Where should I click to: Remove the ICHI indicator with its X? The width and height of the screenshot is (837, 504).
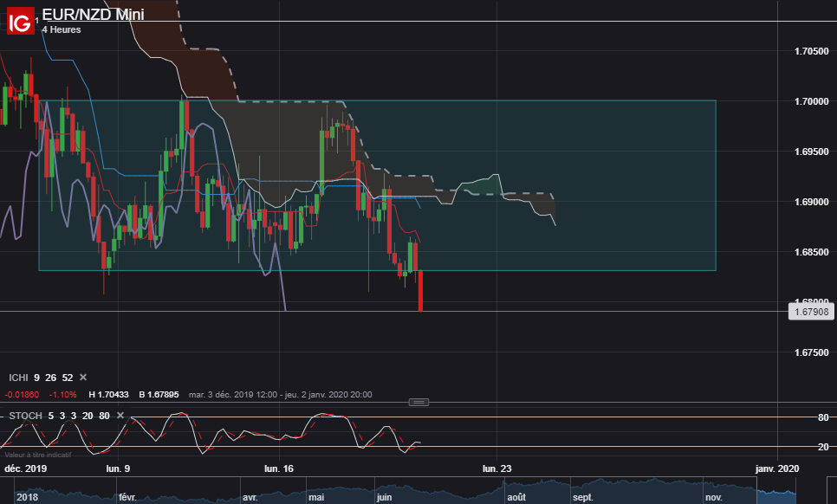click(x=83, y=378)
